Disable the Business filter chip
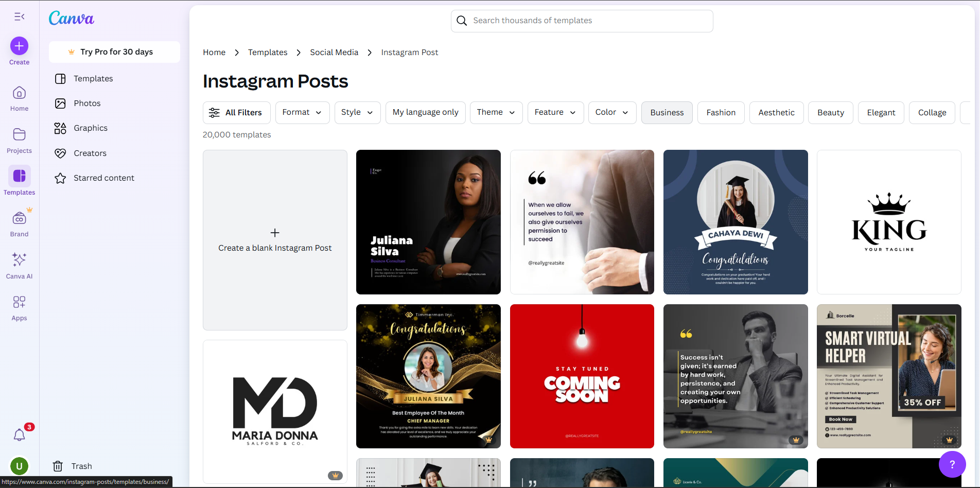Screen dimensions: 980x488 click(667, 112)
